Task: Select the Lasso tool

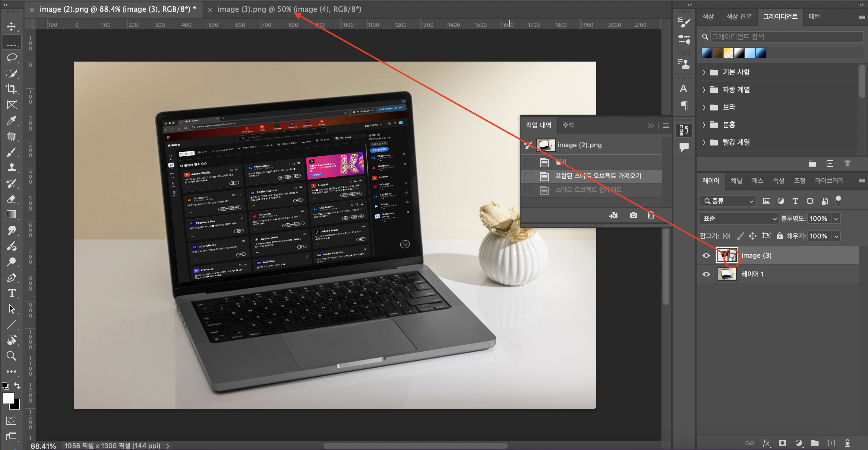Action: point(11,58)
